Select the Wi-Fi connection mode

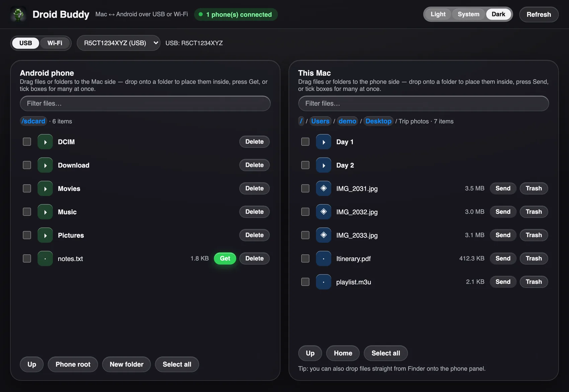55,43
